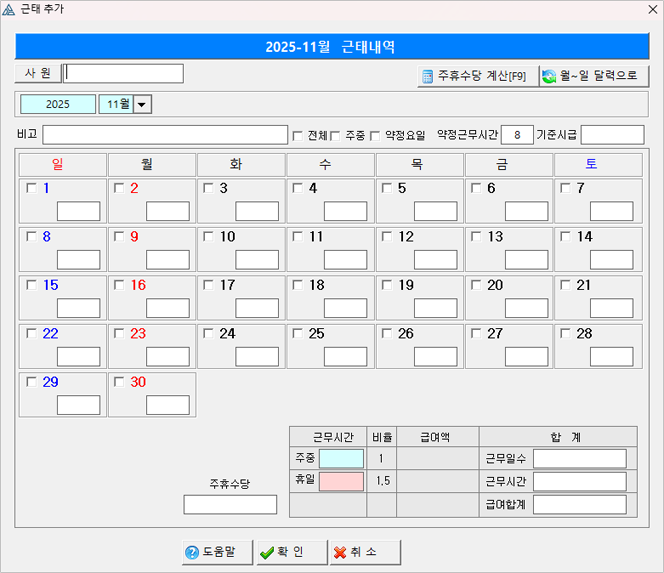664x573 pixels.
Task: Click the 사 원 employee button
Action: point(38,73)
